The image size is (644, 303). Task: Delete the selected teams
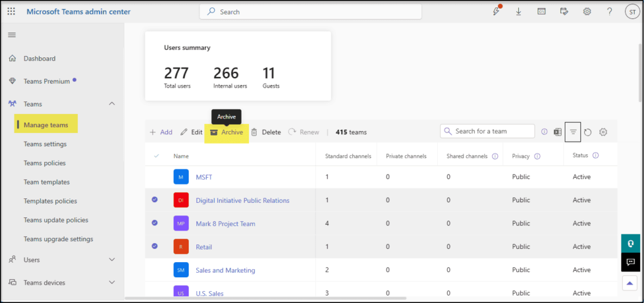tap(266, 132)
